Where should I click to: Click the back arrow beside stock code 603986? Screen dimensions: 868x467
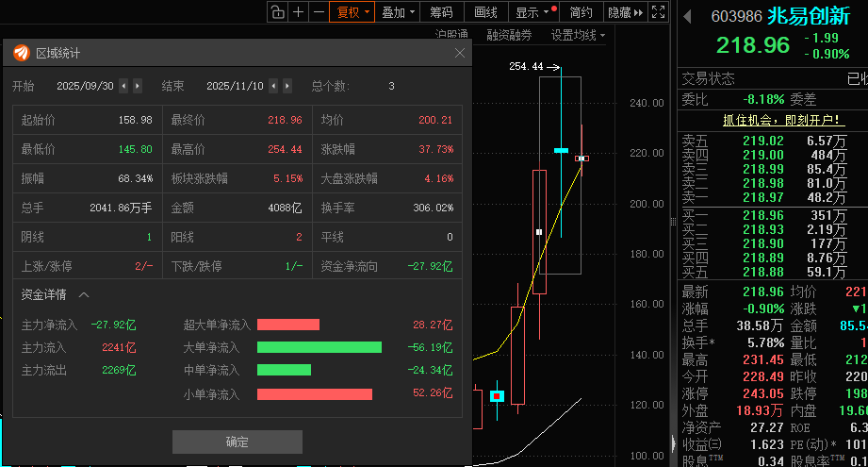pos(688,17)
